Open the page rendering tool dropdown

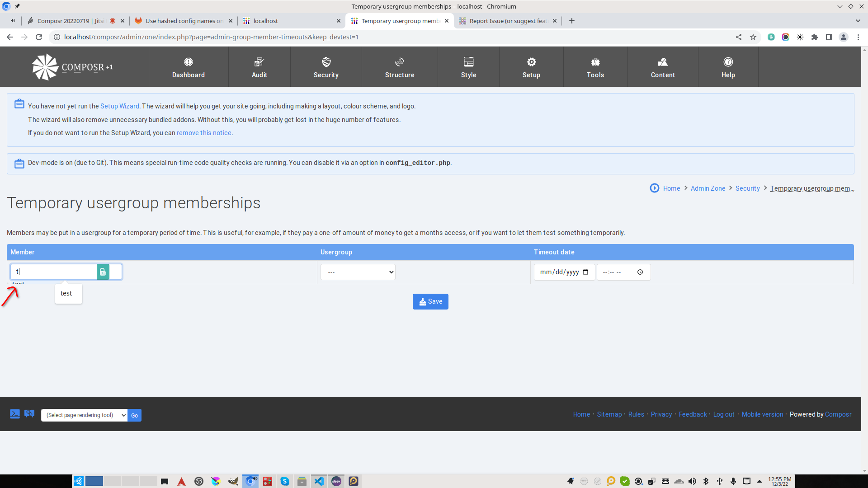[x=84, y=415]
